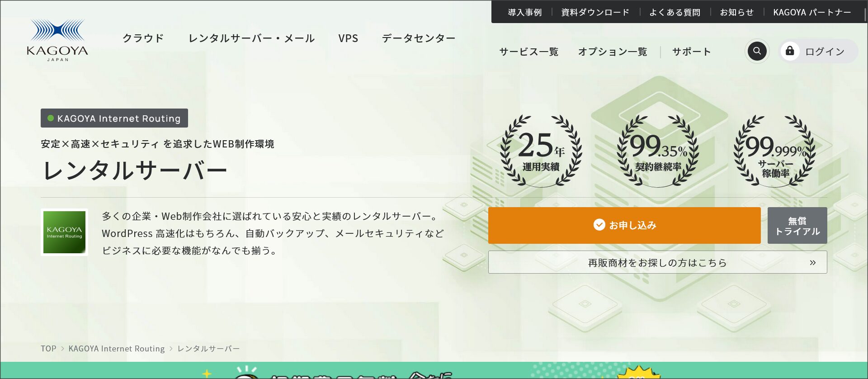This screenshot has height=379, width=868.
Task: Click レンタルサーバー in the breadcrumb
Action: (x=208, y=349)
